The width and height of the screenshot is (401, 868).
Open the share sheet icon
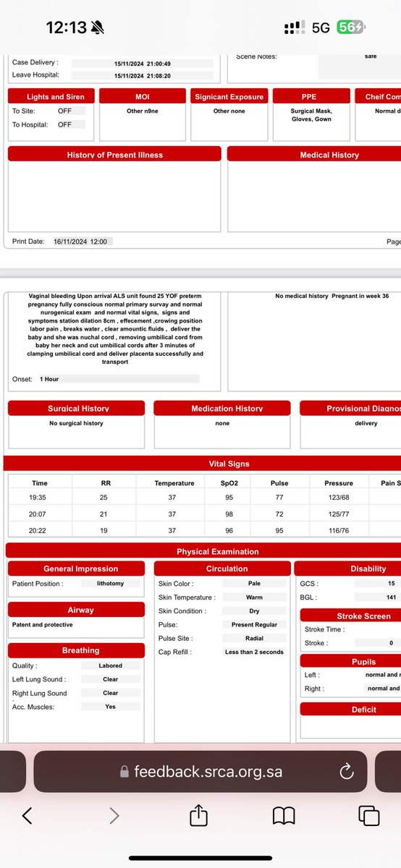(x=198, y=814)
